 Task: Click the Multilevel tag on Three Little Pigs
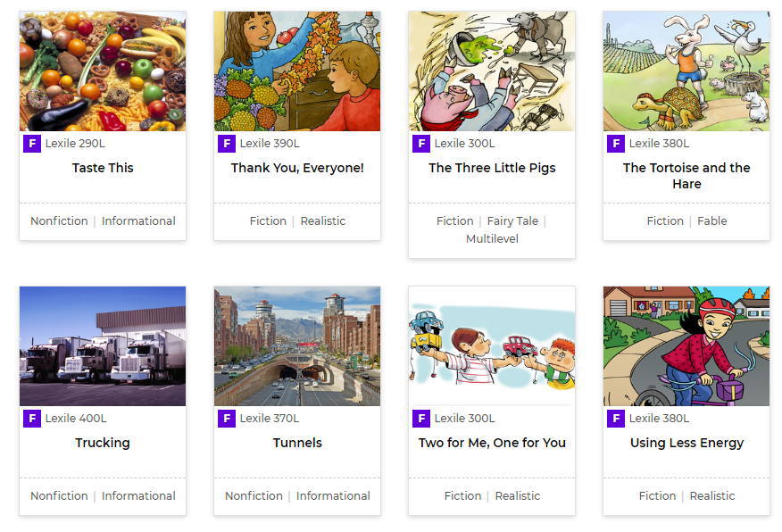pos(492,239)
